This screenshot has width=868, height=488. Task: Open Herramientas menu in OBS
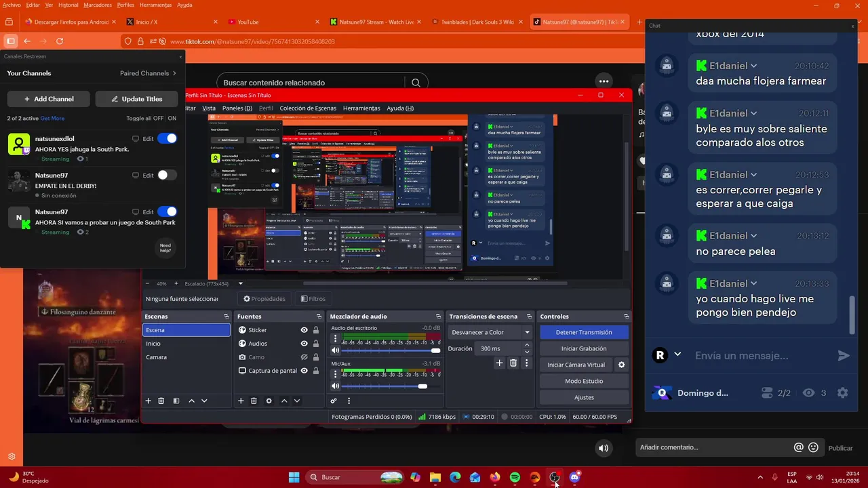[x=361, y=108]
